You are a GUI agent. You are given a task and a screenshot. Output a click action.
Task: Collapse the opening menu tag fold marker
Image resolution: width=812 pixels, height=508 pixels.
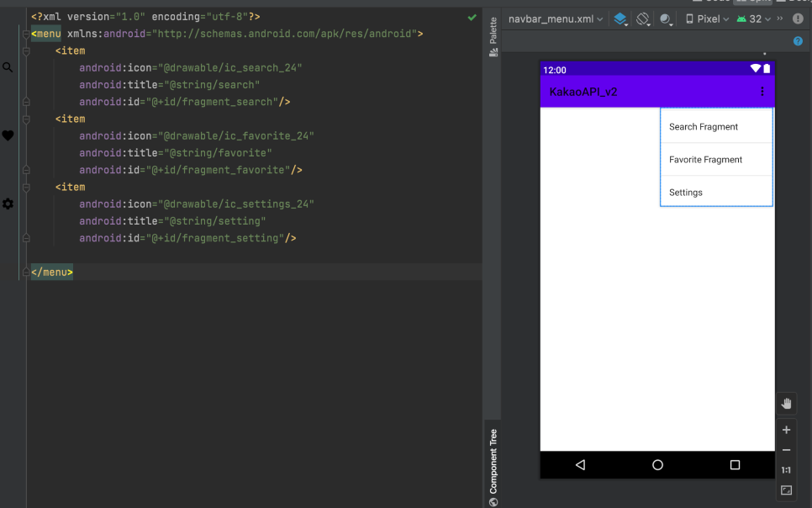[x=26, y=34]
